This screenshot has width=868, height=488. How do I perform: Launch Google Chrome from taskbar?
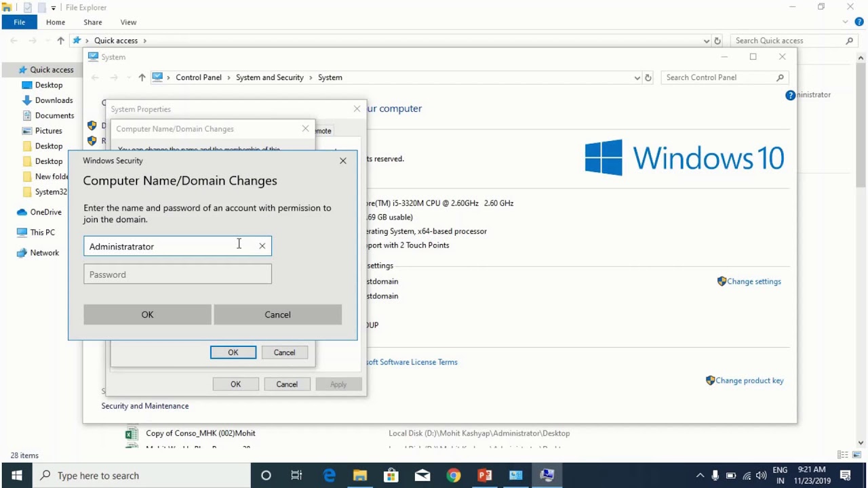(x=454, y=475)
